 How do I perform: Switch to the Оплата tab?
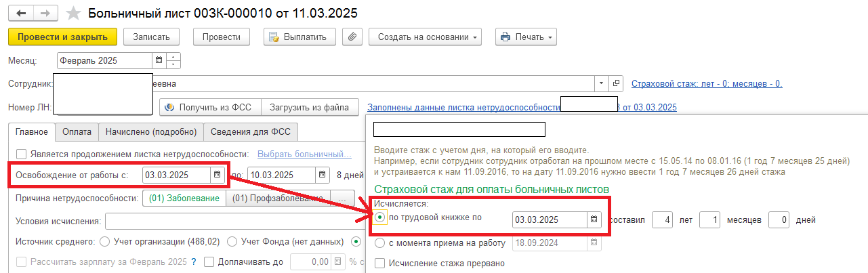pyautogui.click(x=77, y=131)
